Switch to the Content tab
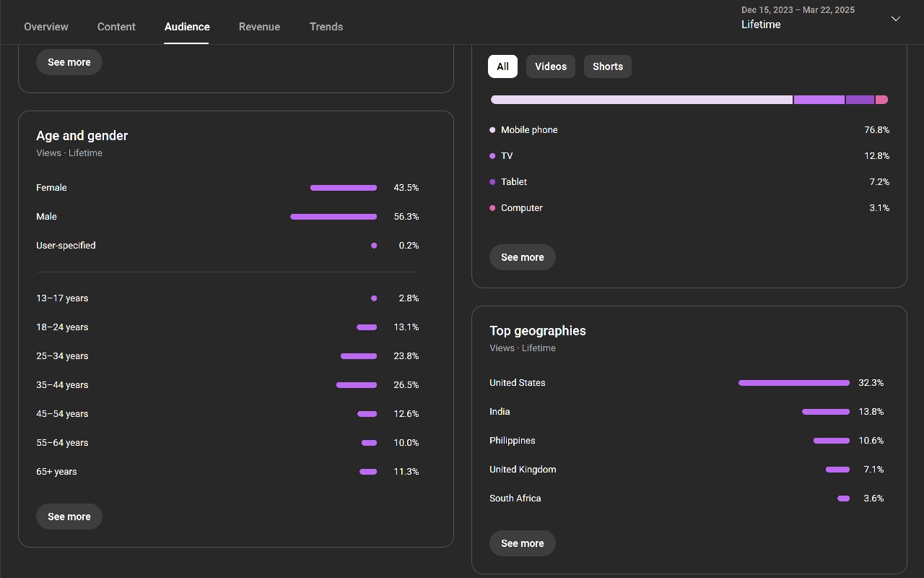Viewport: 924px width, 578px height. [x=116, y=27]
